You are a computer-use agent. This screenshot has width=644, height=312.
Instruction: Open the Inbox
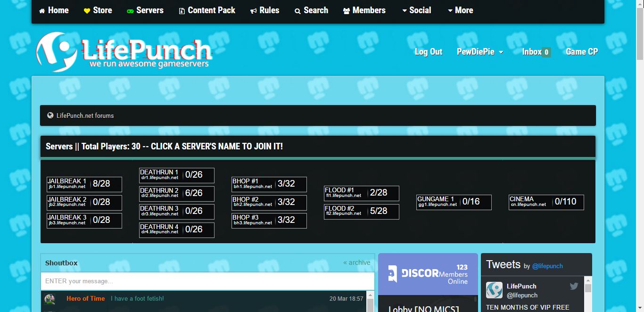pos(536,52)
